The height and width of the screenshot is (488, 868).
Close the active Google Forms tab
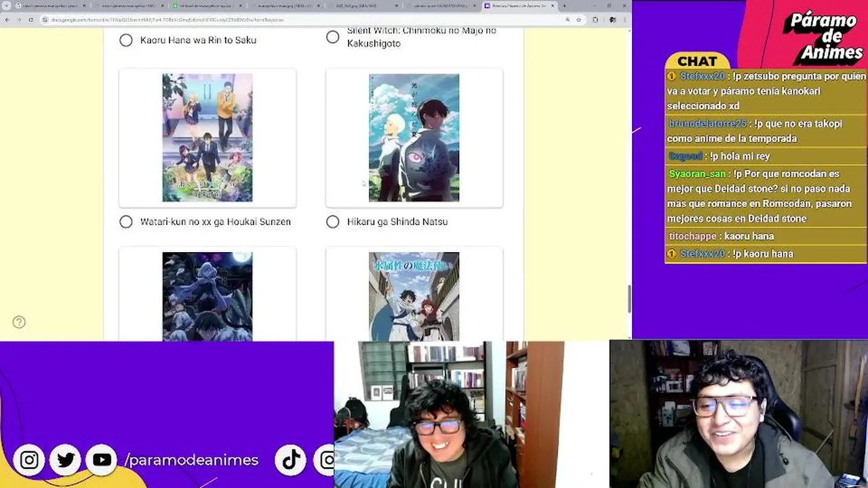tap(553, 6)
